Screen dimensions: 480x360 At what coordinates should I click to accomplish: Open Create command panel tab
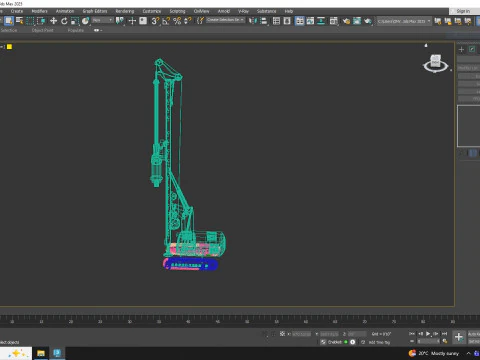click(x=461, y=49)
